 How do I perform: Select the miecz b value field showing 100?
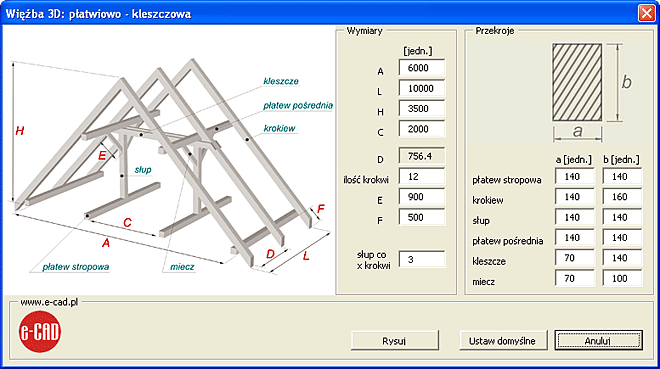(622, 279)
